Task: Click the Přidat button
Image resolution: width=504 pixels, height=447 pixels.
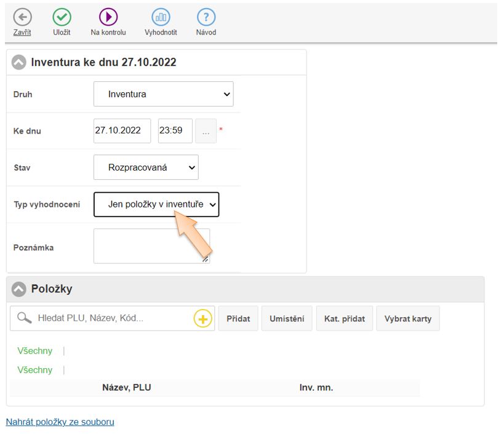Action: (x=238, y=319)
